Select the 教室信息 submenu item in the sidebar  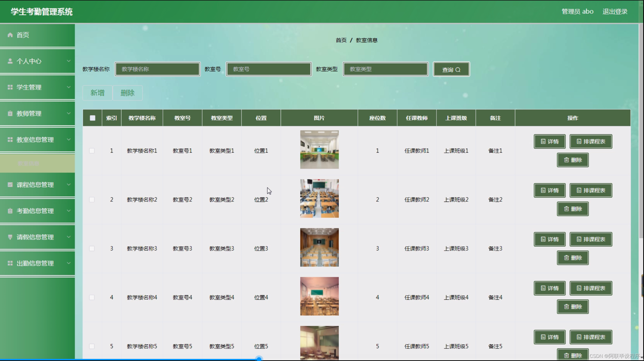[28, 164]
